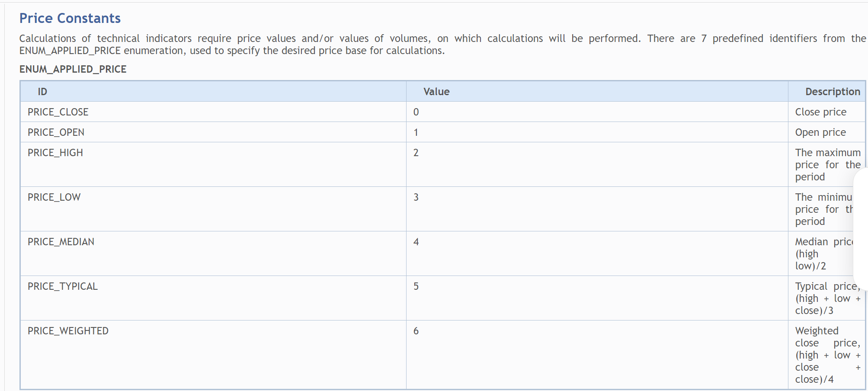Select the PRICE_OPEN identifier cell
Image resolution: width=868 pixels, height=391 pixels.
click(x=56, y=132)
